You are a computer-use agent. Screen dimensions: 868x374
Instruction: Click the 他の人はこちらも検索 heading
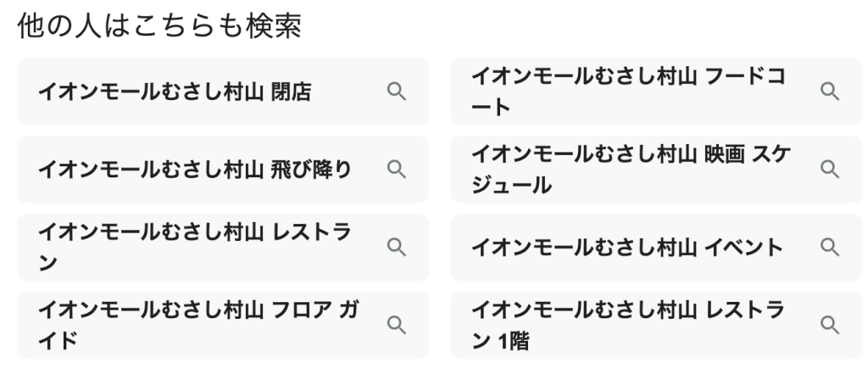point(159,26)
